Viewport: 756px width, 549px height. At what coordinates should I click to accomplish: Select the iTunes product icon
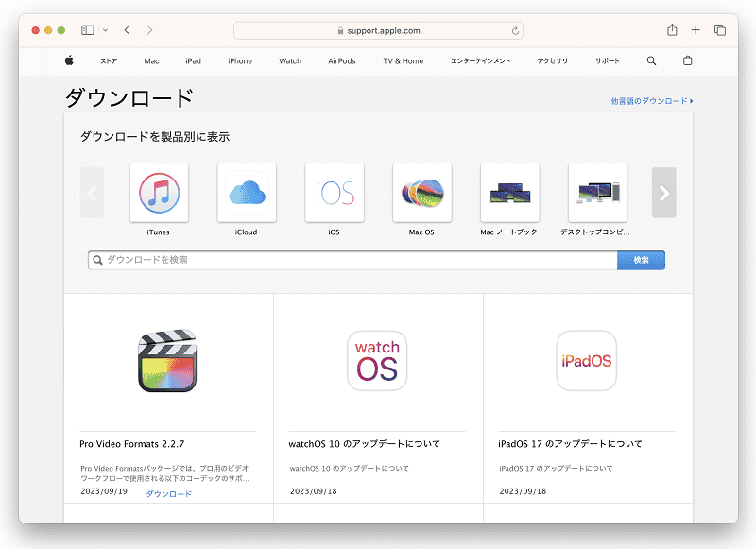click(x=159, y=193)
